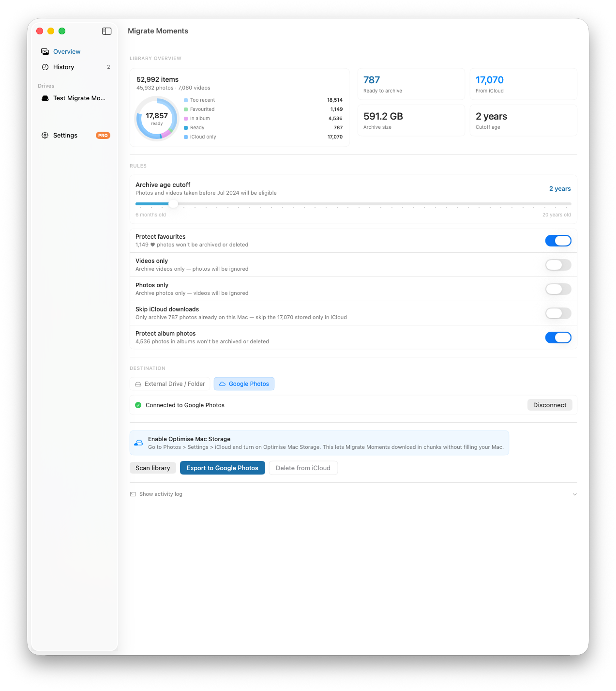Select External Drive / Folder destination
616x691 pixels.
point(170,384)
